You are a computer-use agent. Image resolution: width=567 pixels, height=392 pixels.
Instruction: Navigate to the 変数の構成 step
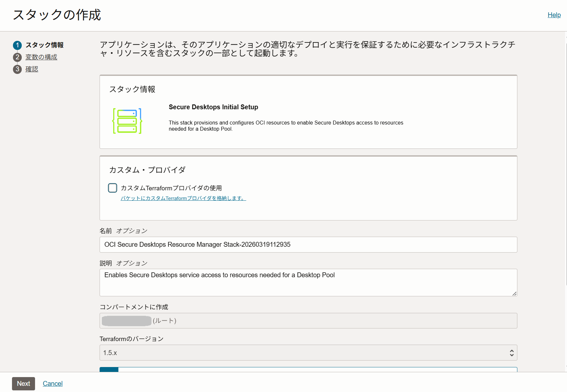point(42,57)
